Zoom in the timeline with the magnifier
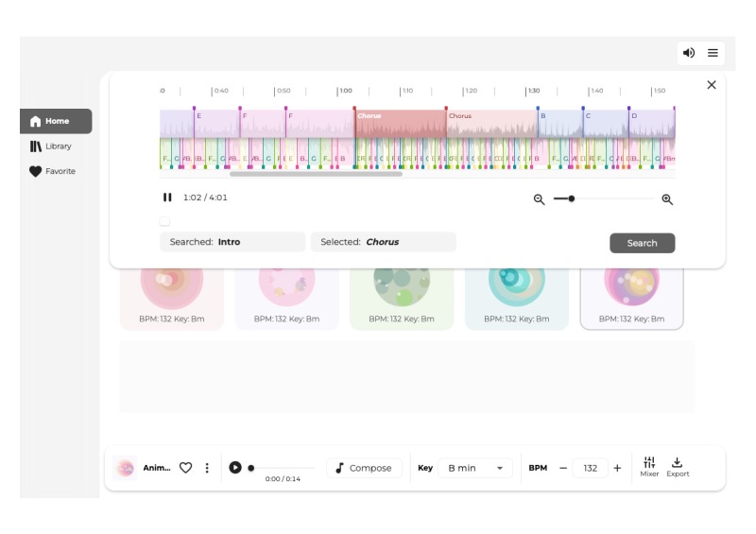The height and width of the screenshot is (534, 756). click(667, 199)
